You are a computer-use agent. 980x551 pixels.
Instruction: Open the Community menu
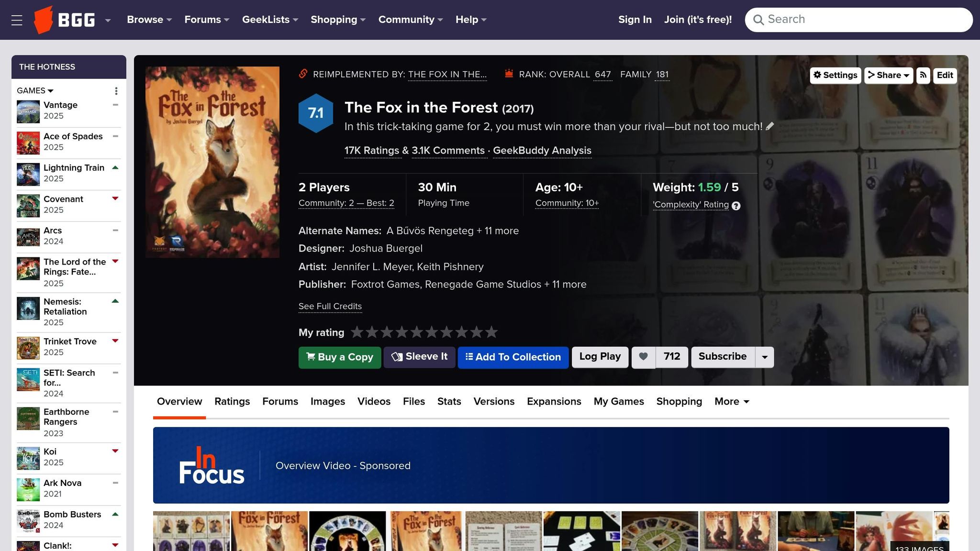[x=411, y=20]
